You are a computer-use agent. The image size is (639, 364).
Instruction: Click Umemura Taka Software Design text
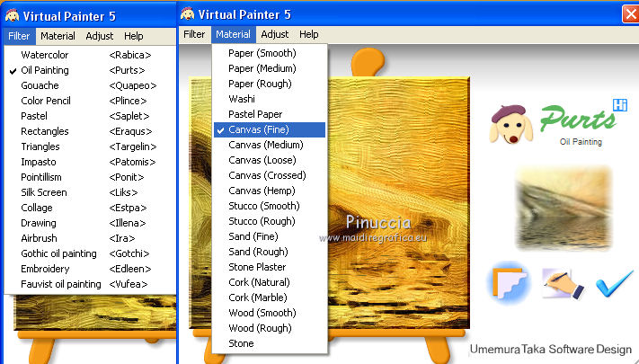551,350
